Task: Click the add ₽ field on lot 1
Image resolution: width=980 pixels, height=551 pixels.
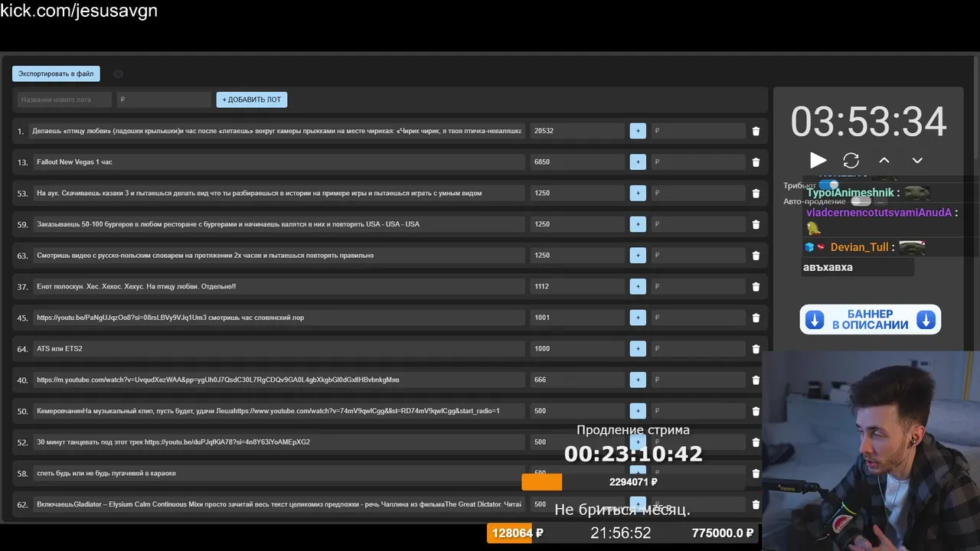Action: [698, 131]
